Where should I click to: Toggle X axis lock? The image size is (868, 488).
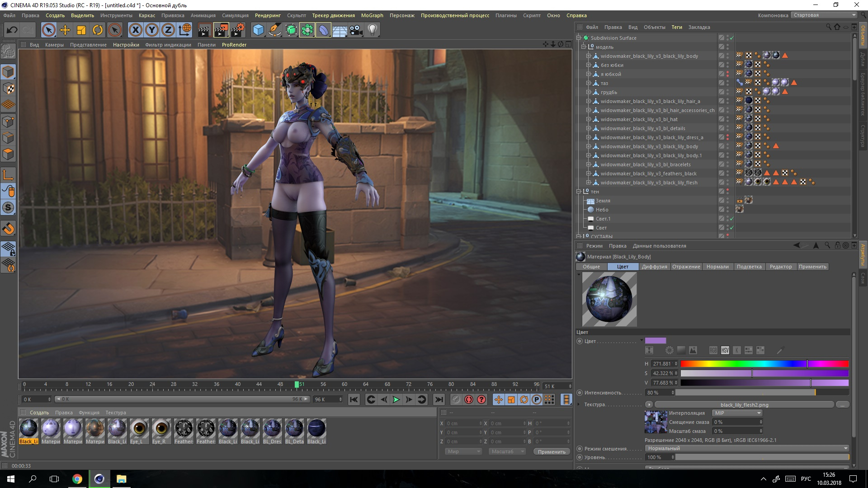[x=135, y=30]
